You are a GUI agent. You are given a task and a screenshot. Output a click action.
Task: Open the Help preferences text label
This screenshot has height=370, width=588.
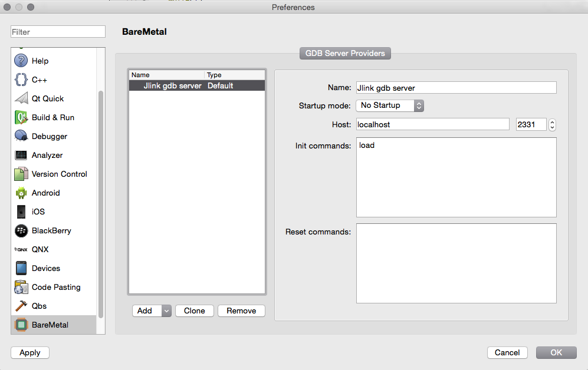40,61
